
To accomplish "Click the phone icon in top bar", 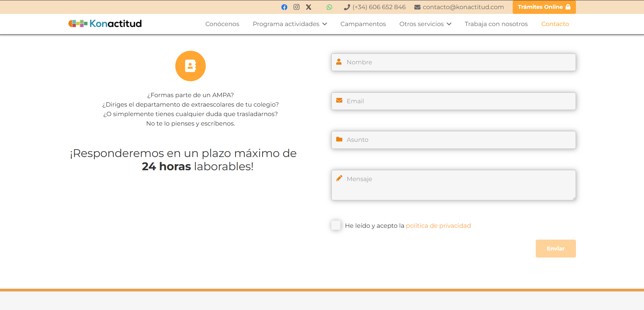I will [347, 7].
